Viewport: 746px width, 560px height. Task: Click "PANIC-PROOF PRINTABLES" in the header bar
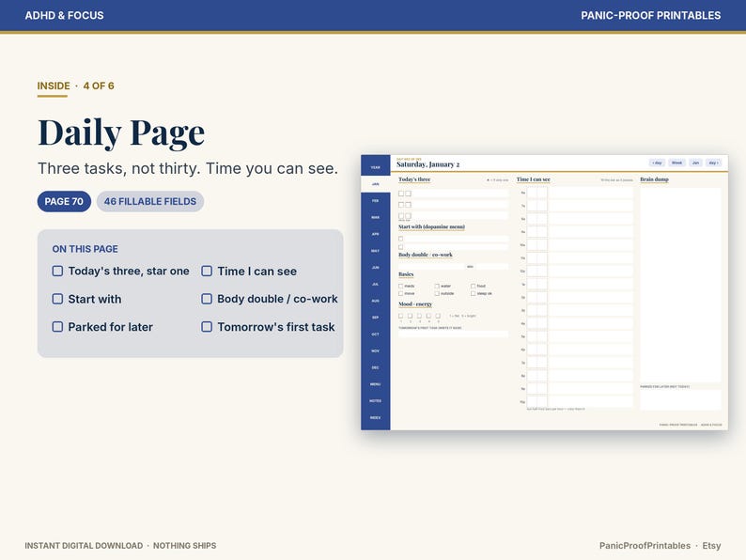651,15
